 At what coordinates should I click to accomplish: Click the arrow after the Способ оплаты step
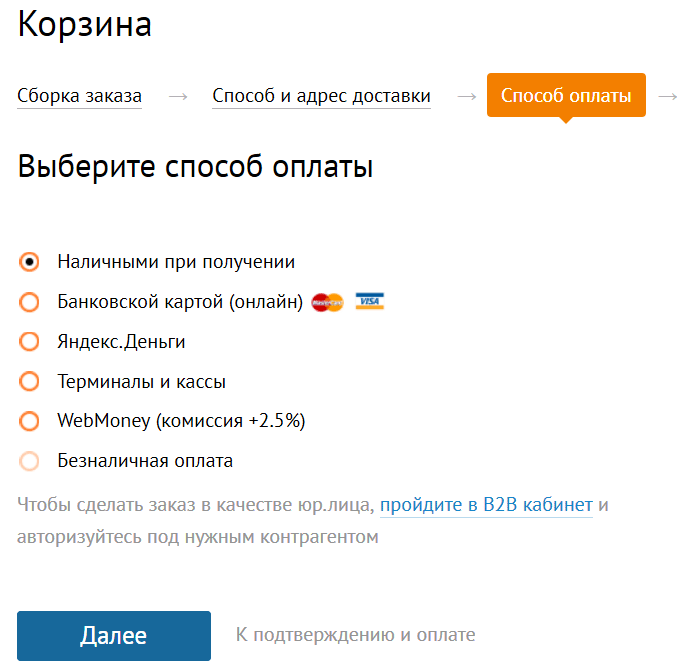668,96
